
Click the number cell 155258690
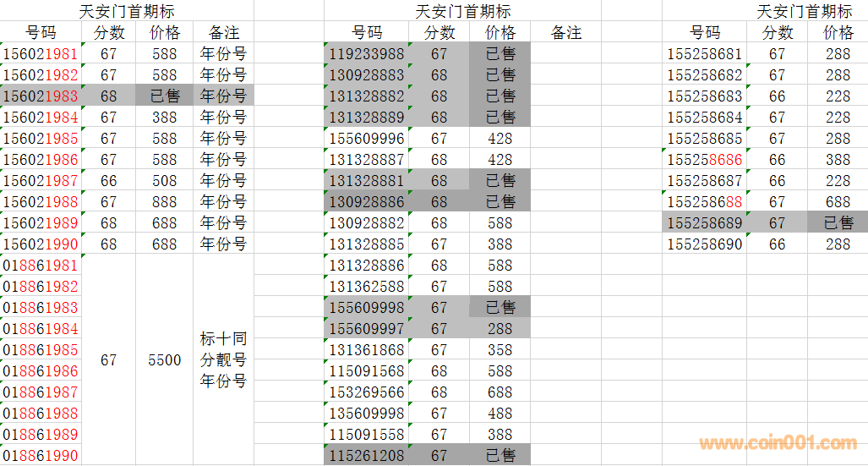[704, 244]
